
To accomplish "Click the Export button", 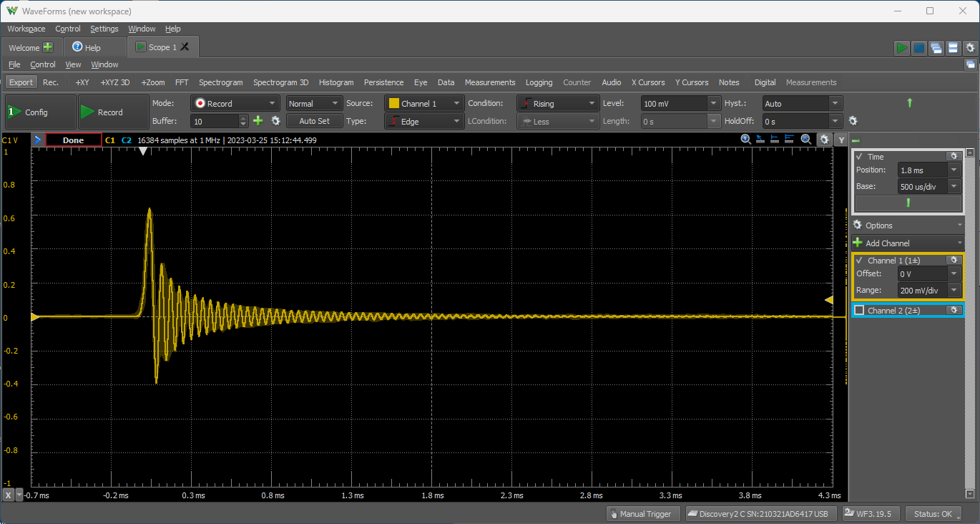I will coord(21,82).
